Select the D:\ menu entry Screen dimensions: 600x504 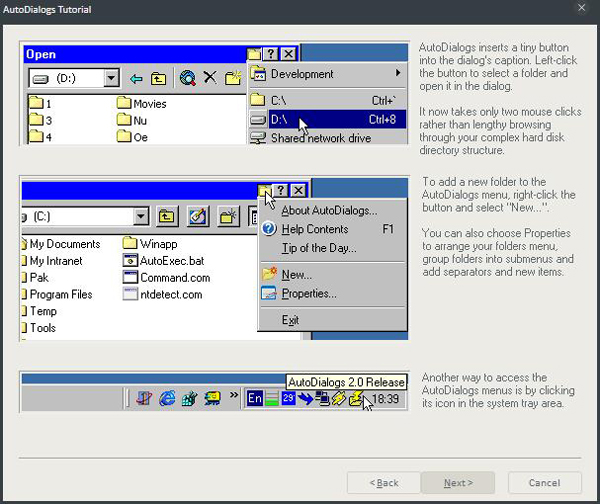click(328, 119)
